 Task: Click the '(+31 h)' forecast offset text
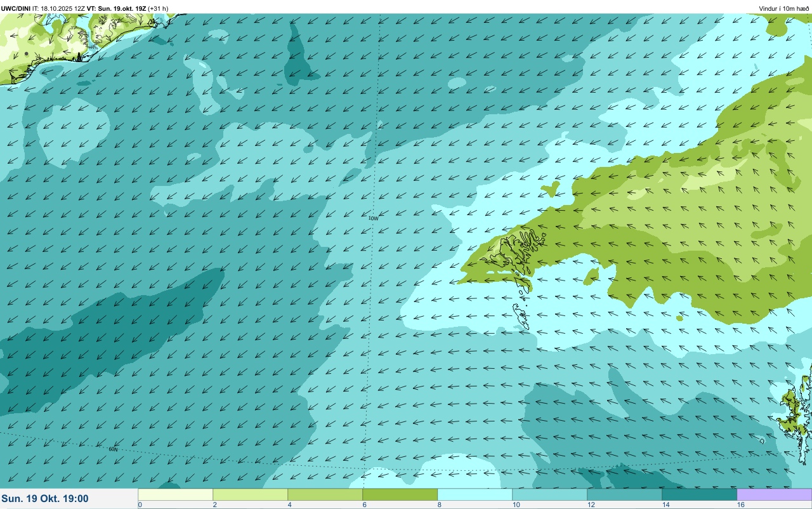pyautogui.click(x=158, y=8)
